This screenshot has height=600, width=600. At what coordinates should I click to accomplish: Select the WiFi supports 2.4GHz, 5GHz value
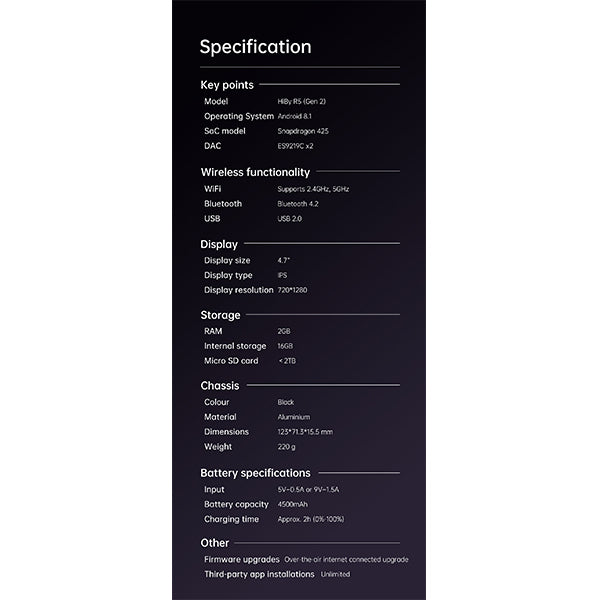[313, 189]
